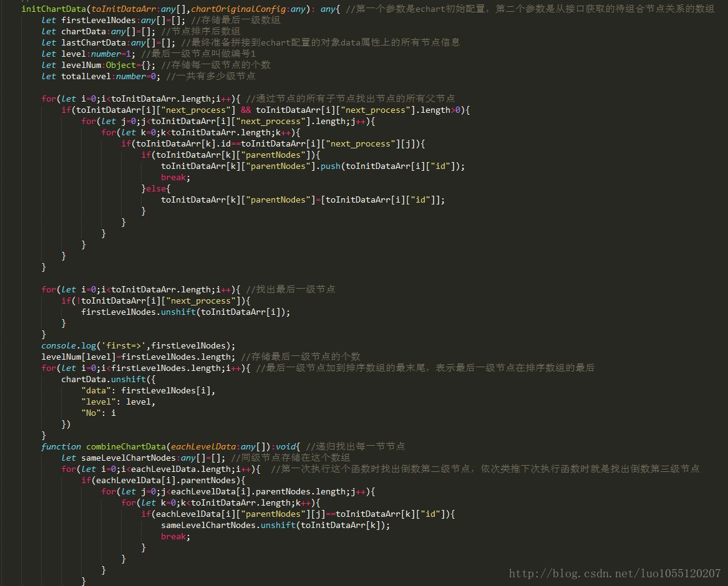The width and height of the screenshot is (728, 586).
Task: Click the comment '//递归找出每一节节点'
Action: (x=356, y=446)
